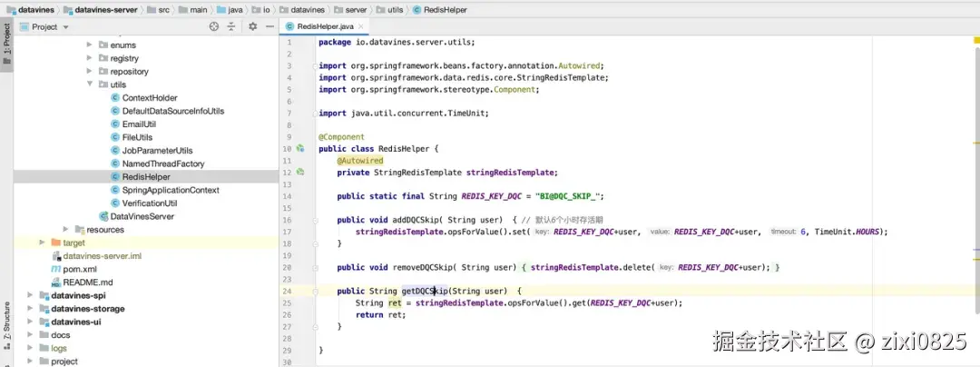Click the "BI@DQC_SKIP_" string literal
980x367 pixels.
567,196
